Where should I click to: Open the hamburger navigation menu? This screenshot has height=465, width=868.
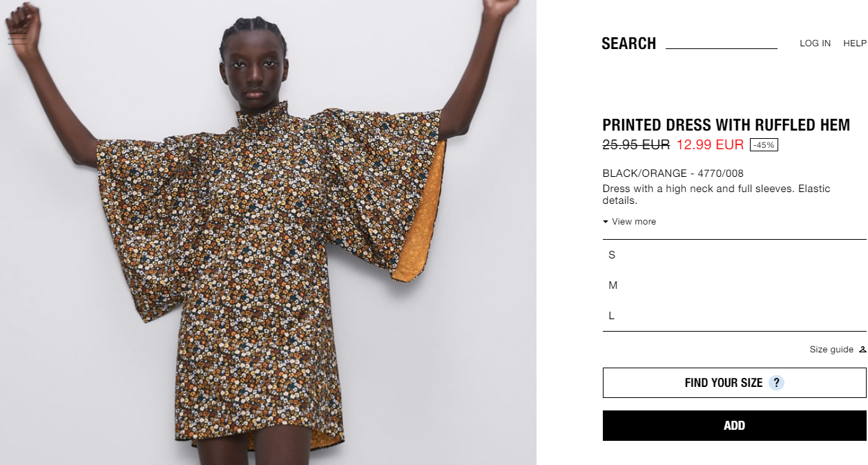[x=17, y=39]
